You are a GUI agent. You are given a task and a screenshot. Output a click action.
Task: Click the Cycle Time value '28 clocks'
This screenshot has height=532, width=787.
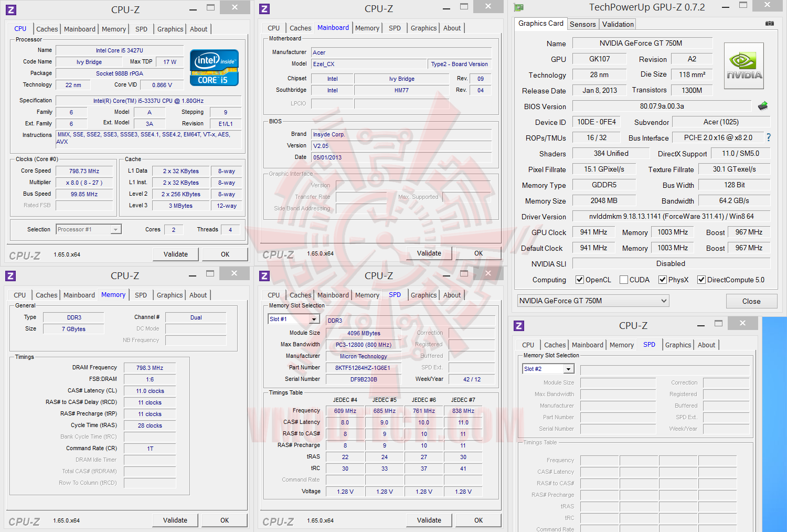[150, 425]
